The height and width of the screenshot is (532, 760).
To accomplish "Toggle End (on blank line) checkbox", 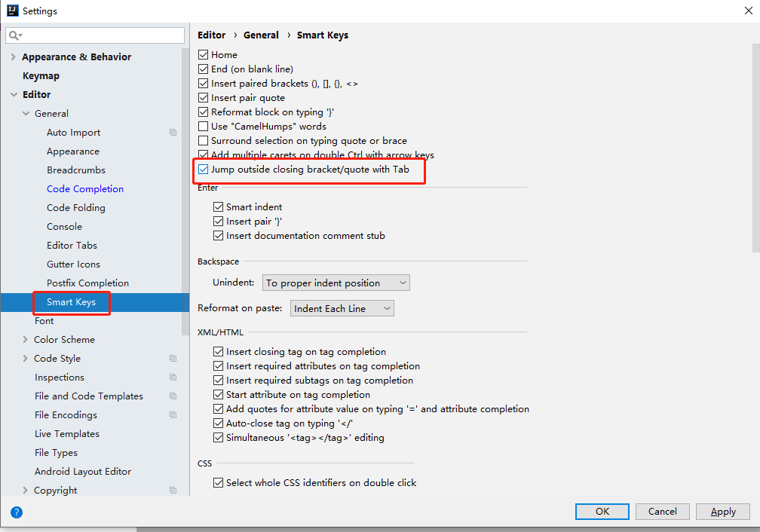I will (204, 69).
